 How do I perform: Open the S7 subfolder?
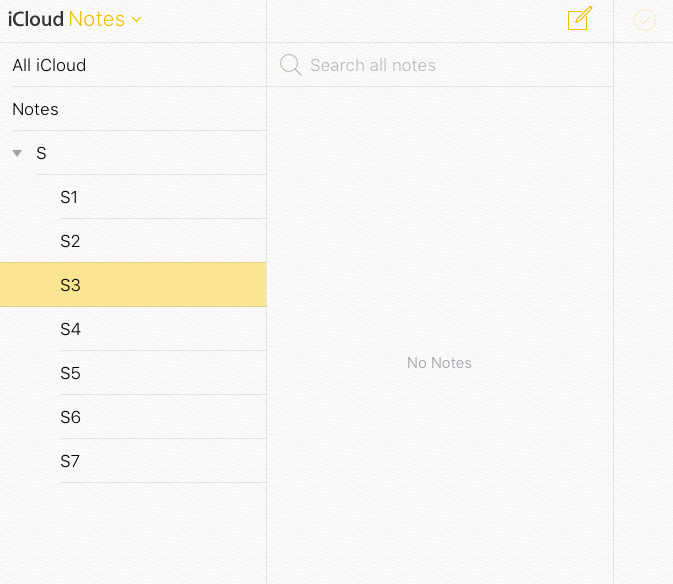pyautogui.click(x=133, y=461)
